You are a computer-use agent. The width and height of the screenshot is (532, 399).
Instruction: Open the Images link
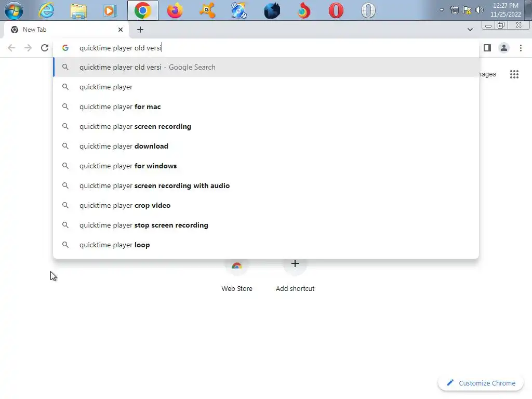(x=487, y=74)
